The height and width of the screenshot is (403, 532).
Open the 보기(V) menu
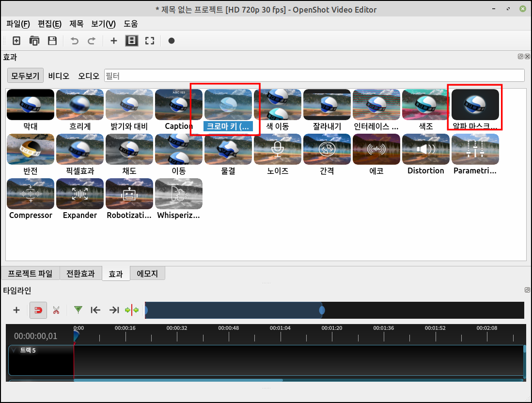104,24
